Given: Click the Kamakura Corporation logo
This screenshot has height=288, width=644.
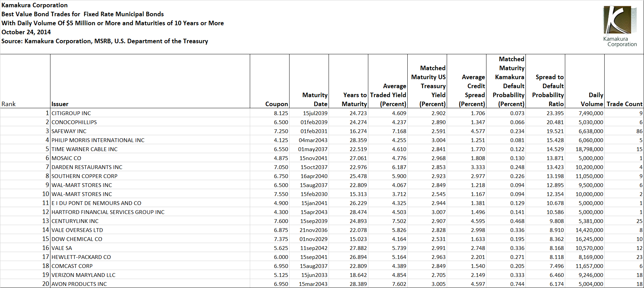Looking at the screenshot, I should tap(620, 26).
